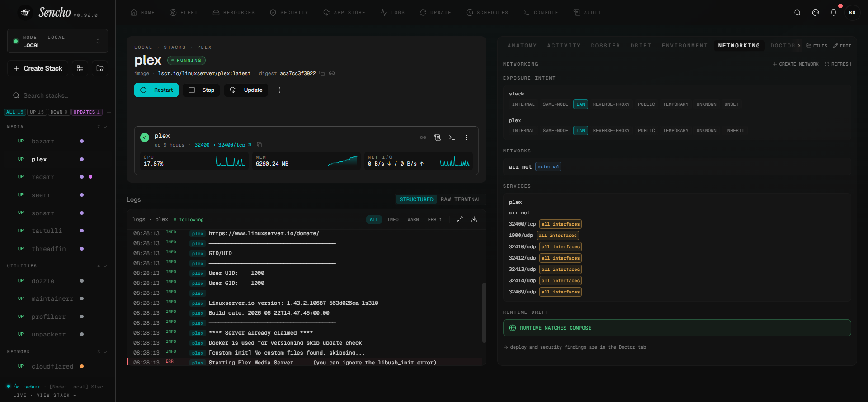This screenshot has width=868, height=402.
Task: Click Create Stack button
Action: (38, 68)
